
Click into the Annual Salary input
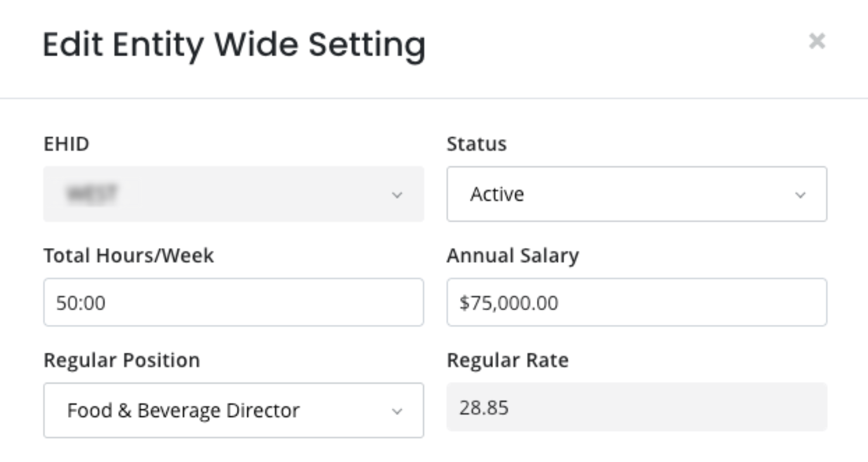(x=636, y=303)
